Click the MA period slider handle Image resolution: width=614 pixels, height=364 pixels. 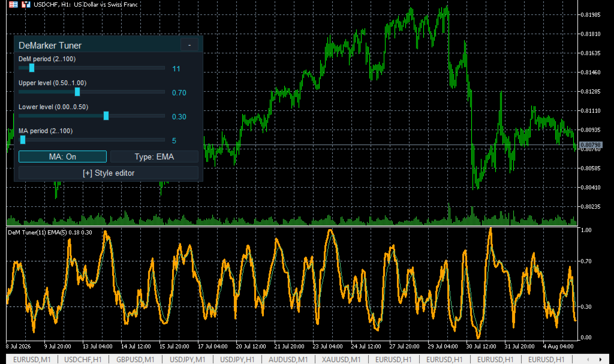pyautogui.click(x=23, y=140)
